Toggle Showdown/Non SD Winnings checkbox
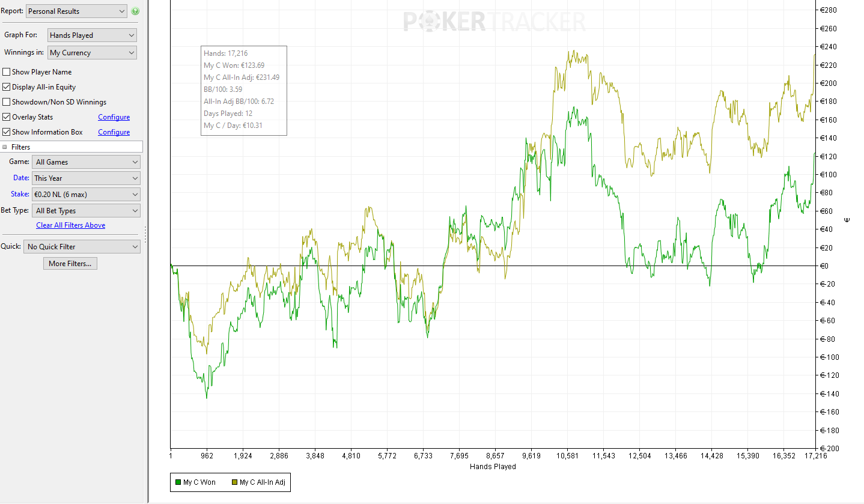 [7, 102]
